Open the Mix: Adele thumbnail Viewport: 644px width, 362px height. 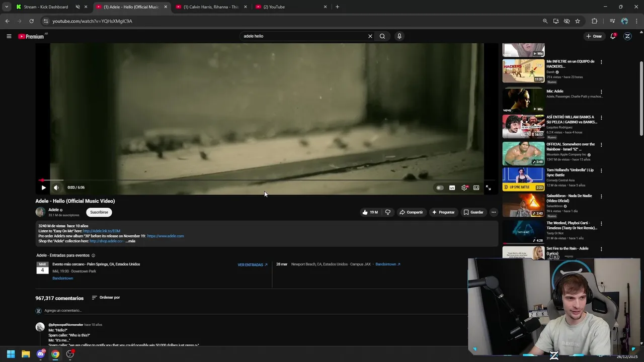523,100
